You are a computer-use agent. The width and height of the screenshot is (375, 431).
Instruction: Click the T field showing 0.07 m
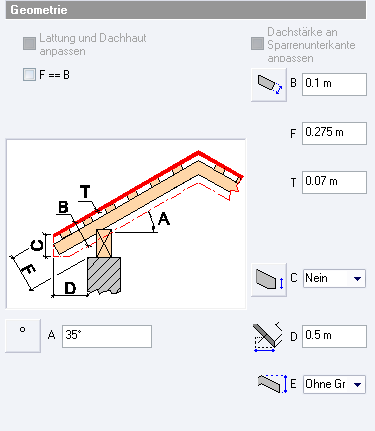334,182
